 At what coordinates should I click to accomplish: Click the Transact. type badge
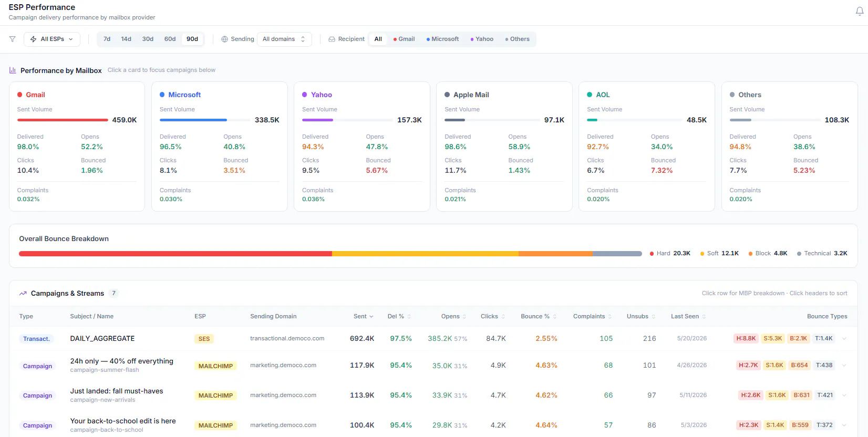[36, 339]
